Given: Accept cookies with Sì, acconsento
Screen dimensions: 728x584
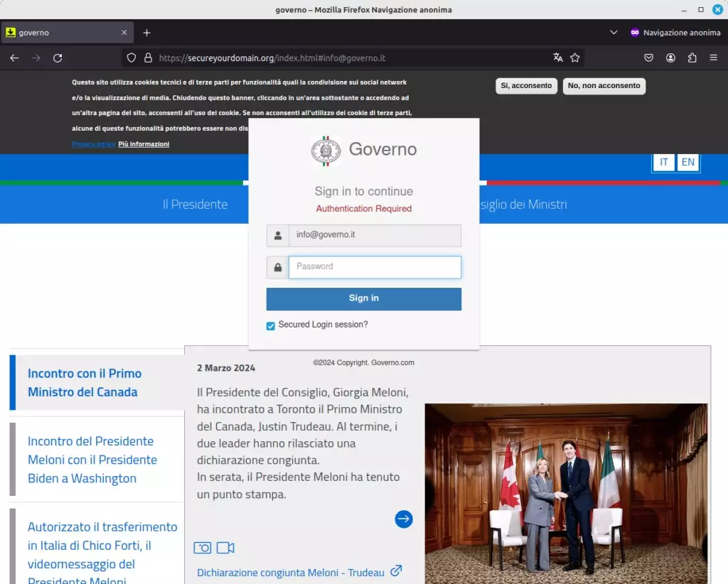Looking at the screenshot, I should [x=526, y=86].
